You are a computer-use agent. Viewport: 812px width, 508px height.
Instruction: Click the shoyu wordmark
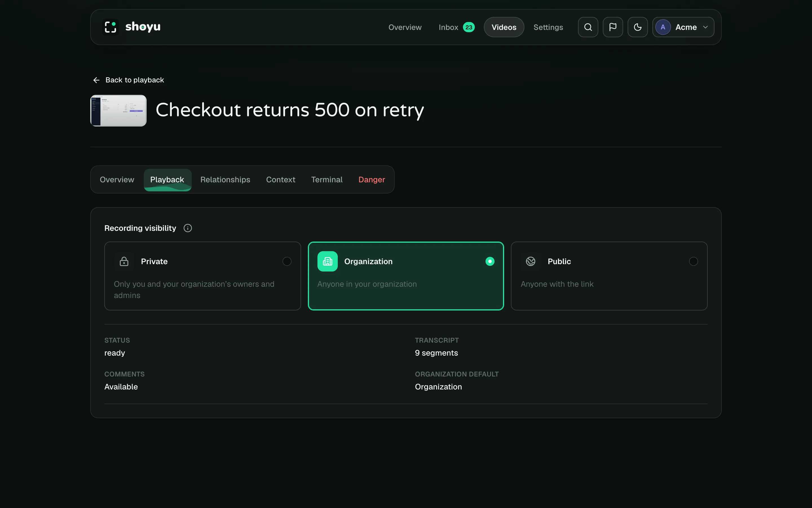click(x=143, y=27)
